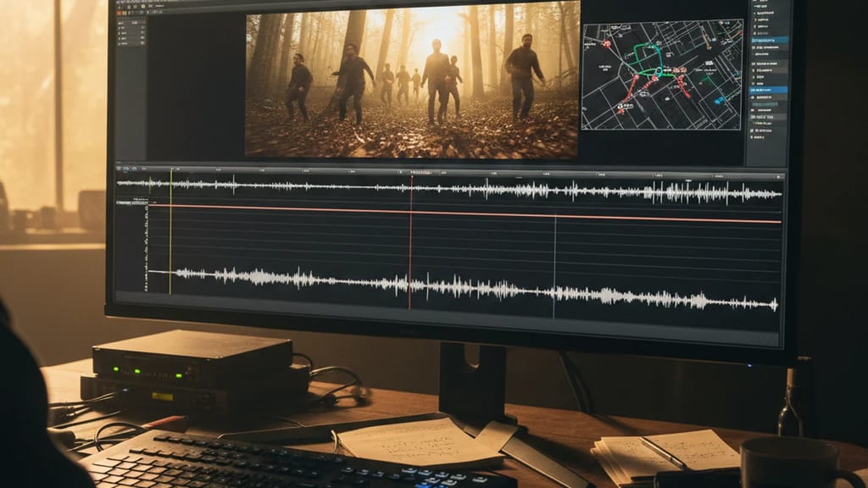Click the yellow-green marker line near the timeline start
This screenshot has width=868, height=488.
tap(170, 232)
